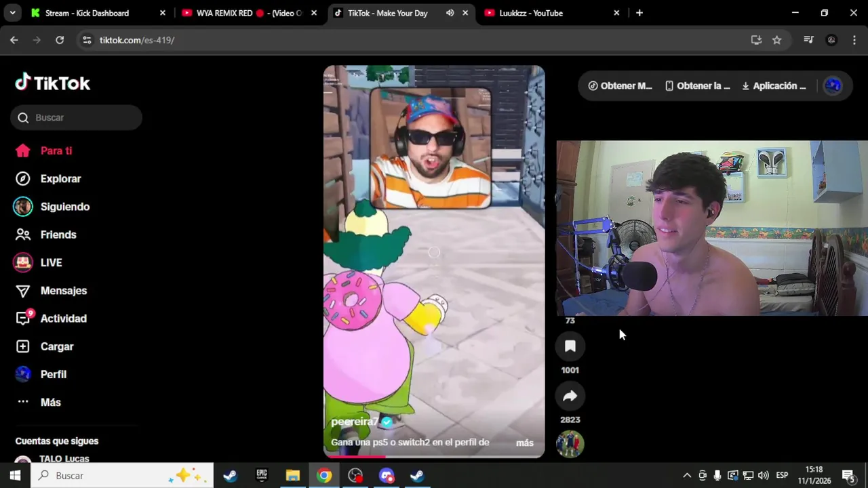Click the microphone icon in system tray
Image resolution: width=868 pixels, height=488 pixels.
[x=717, y=476]
